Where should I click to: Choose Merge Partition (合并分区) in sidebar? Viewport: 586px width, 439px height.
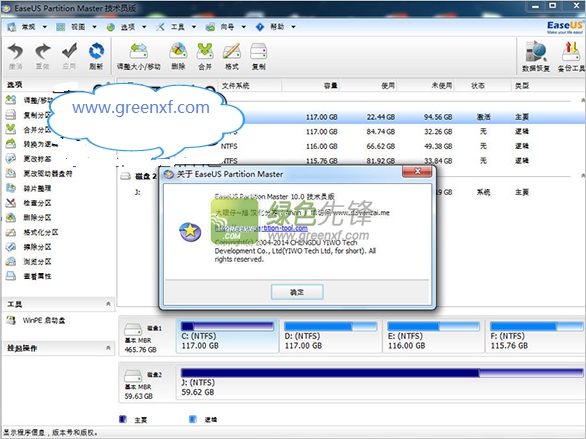click(x=28, y=129)
